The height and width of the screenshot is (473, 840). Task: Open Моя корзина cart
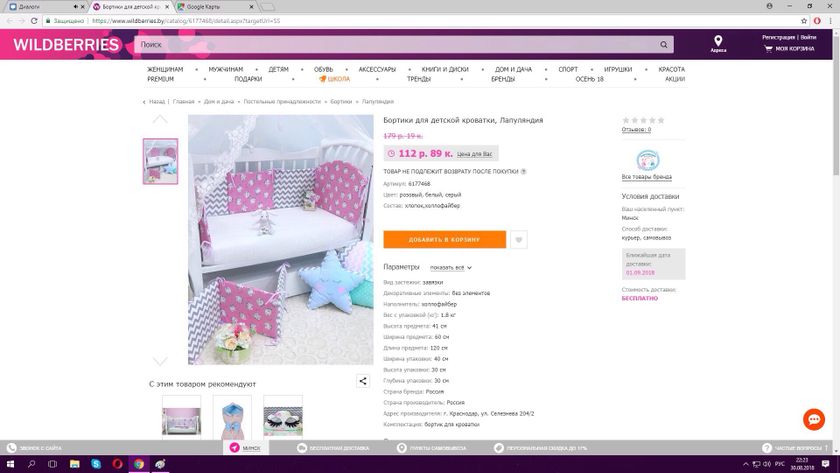789,48
